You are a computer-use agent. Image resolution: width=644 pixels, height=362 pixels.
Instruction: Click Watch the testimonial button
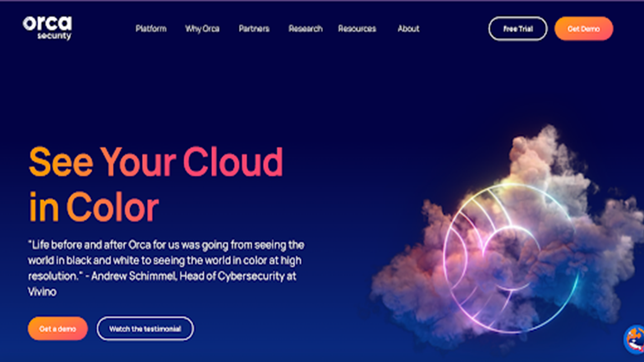pos(145,329)
